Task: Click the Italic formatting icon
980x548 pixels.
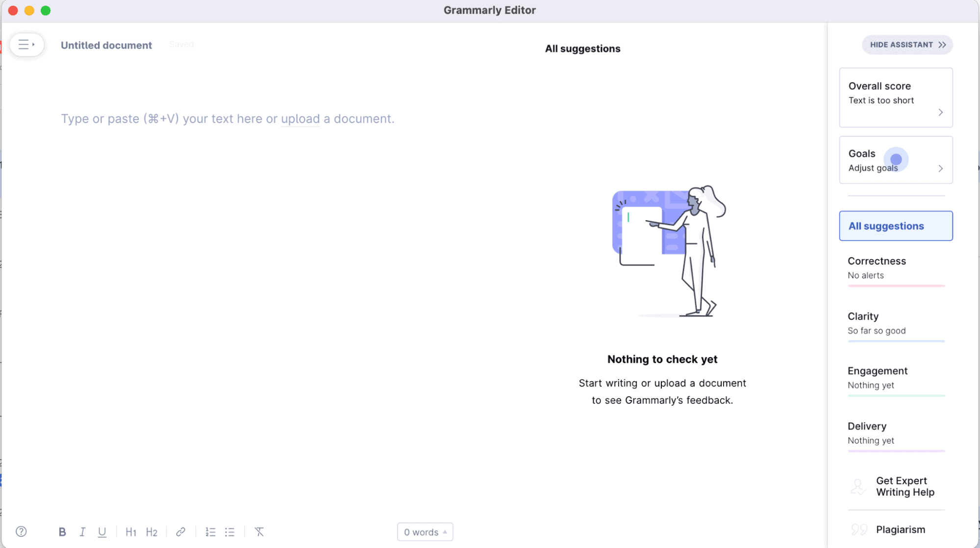Action: tap(83, 532)
